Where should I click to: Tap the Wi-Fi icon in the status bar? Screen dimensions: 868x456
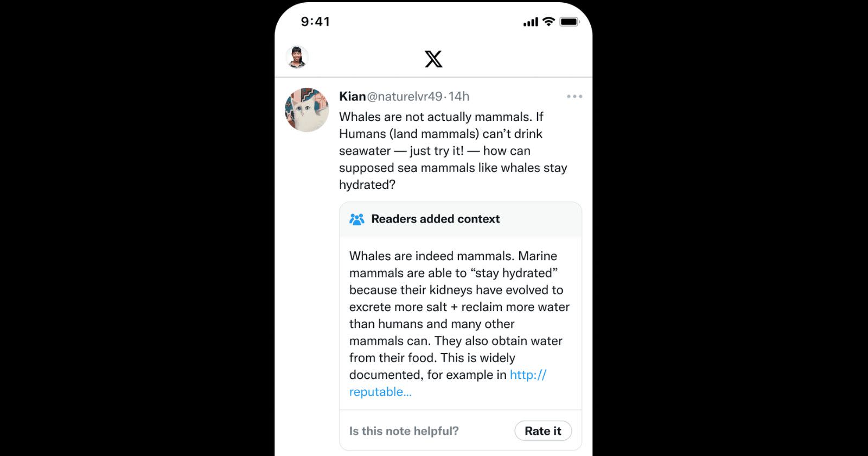click(548, 22)
